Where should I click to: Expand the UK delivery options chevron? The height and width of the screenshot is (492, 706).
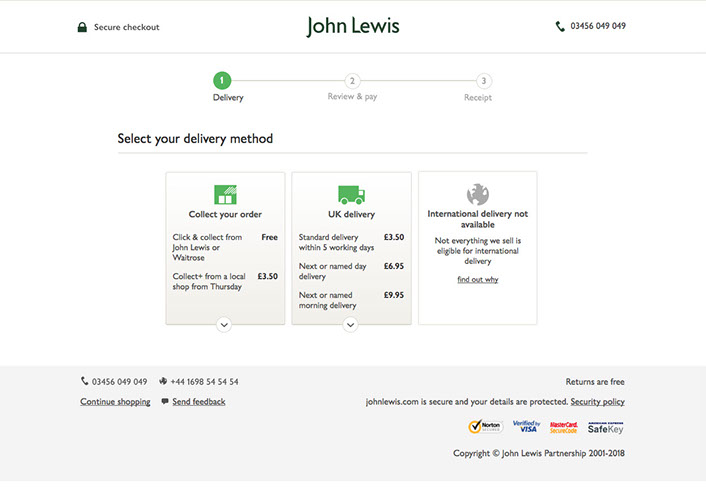[351, 324]
